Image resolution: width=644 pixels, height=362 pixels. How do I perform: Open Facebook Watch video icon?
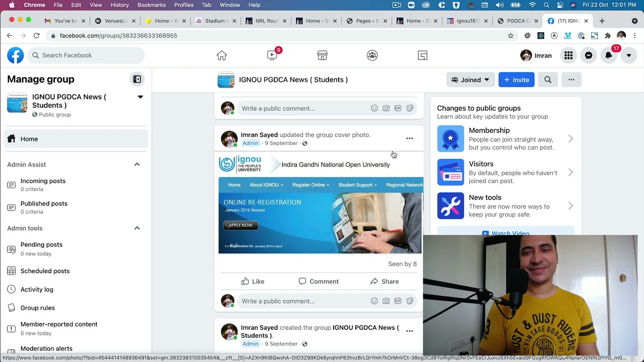pyautogui.click(x=272, y=55)
